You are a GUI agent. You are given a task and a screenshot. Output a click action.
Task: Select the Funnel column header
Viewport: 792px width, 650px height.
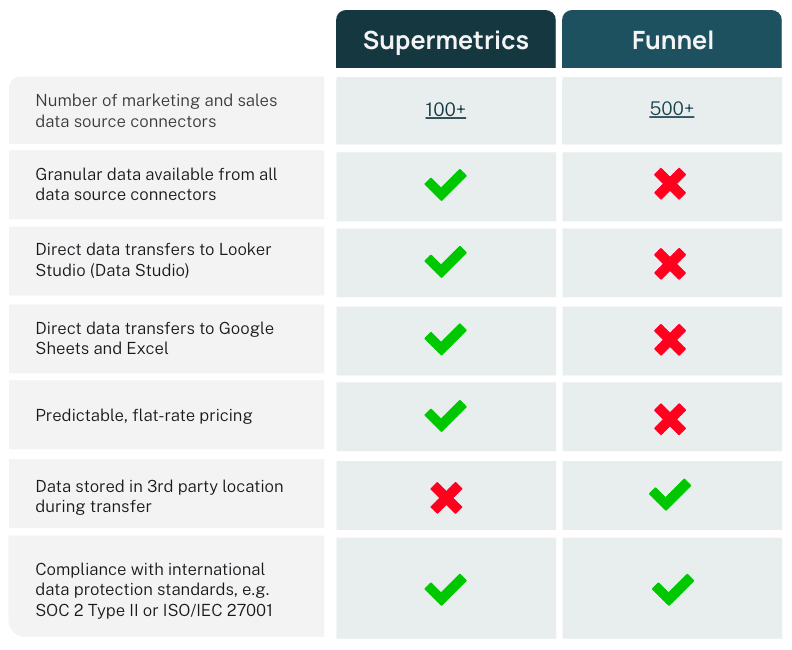click(672, 40)
